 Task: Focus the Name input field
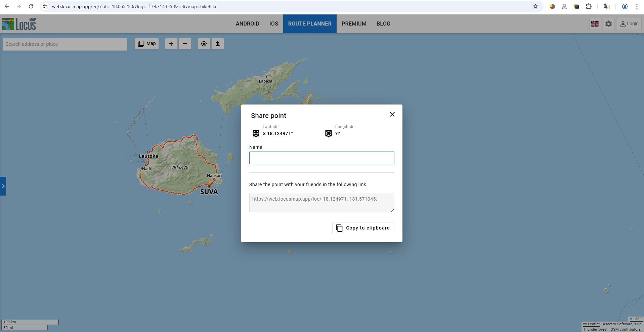[x=321, y=158]
